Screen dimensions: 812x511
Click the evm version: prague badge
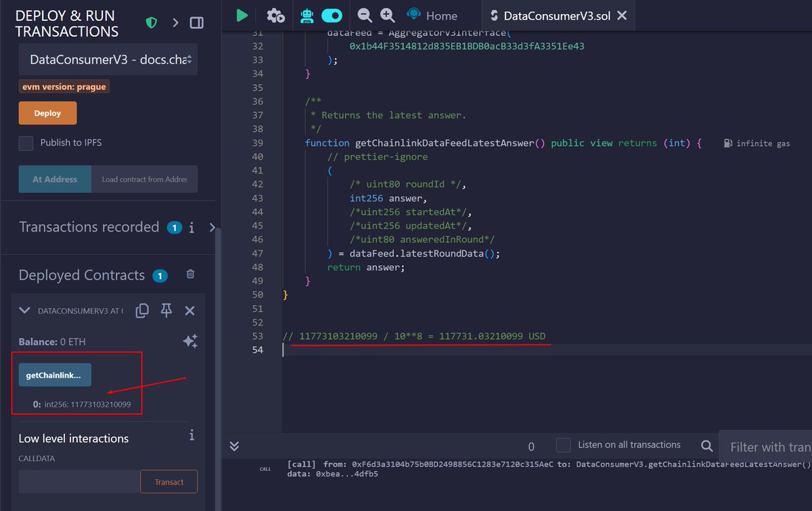click(x=64, y=87)
